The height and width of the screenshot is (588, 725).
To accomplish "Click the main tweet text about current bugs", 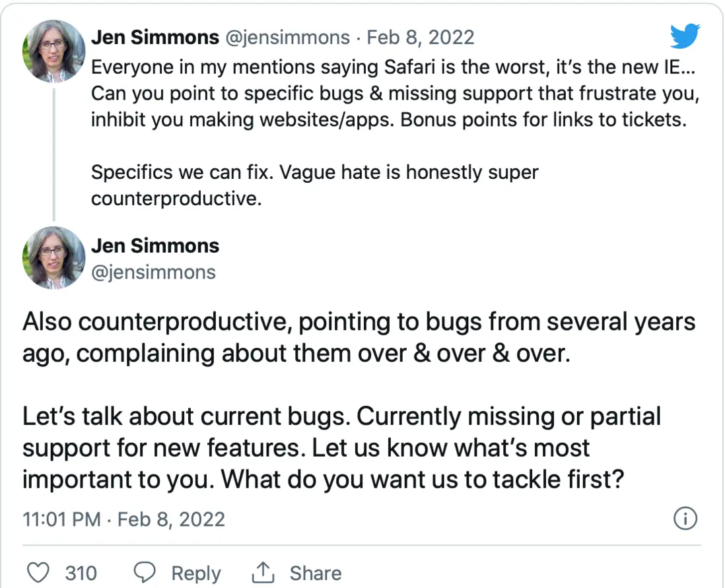I will coord(341,448).
